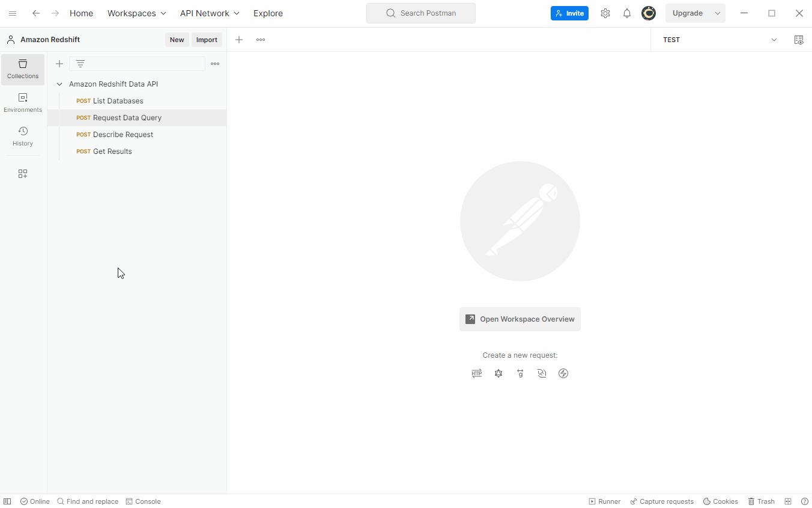This screenshot has width=812, height=508.
Task: Open environment quick look icon
Action: 798,40
